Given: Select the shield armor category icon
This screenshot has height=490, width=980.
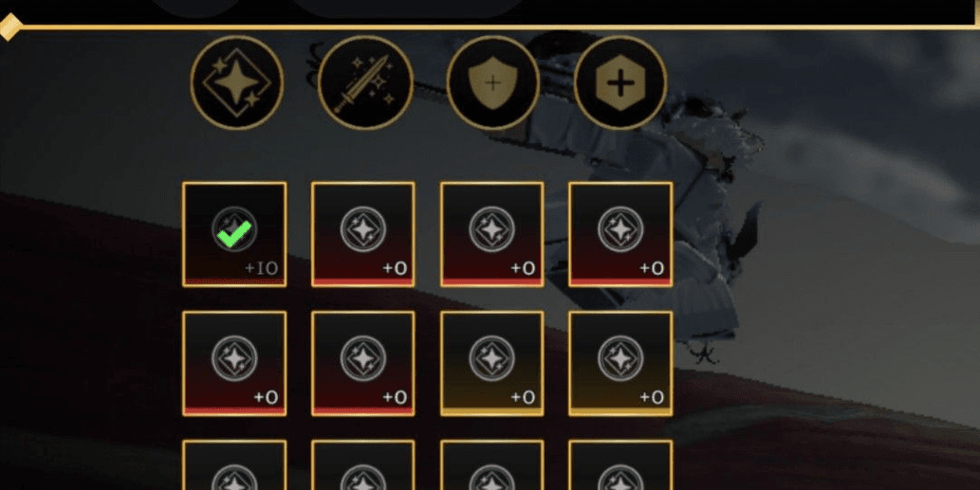Looking at the screenshot, I should [493, 82].
